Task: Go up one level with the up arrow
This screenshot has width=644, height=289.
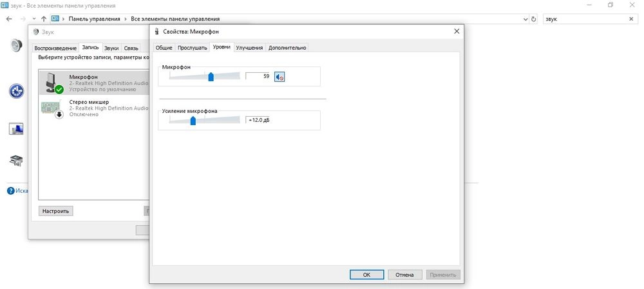Action: 43,19
